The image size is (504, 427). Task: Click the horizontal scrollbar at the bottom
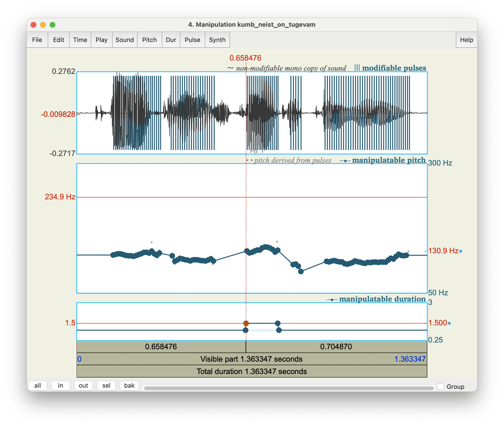(x=289, y=388)
